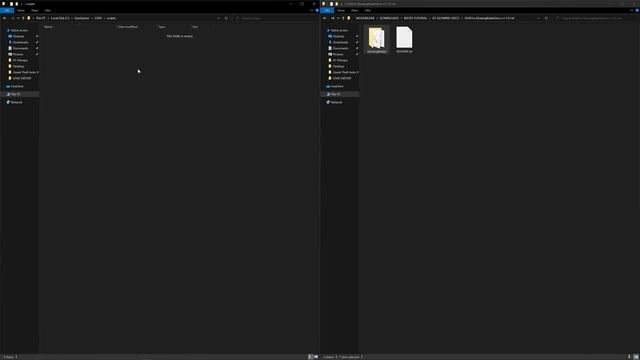Go up one folder in right window
Screen dimensions: 640x360
pyautogui.click(x=343, y=18)
